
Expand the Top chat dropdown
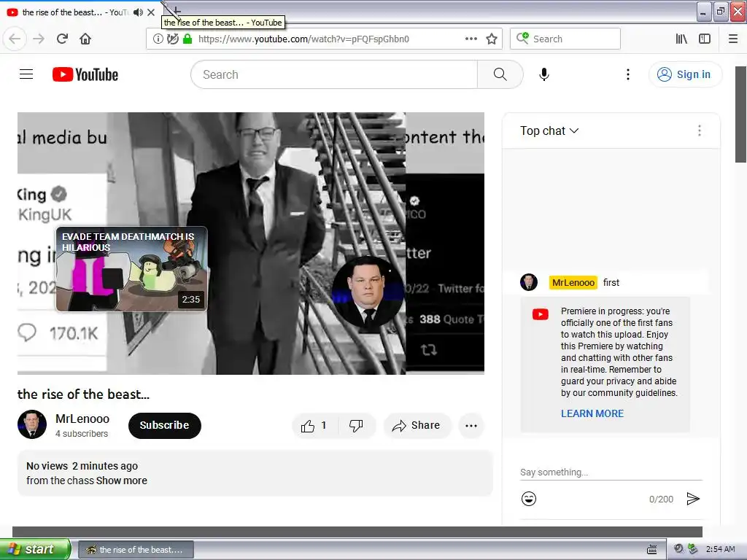point(549,131)
